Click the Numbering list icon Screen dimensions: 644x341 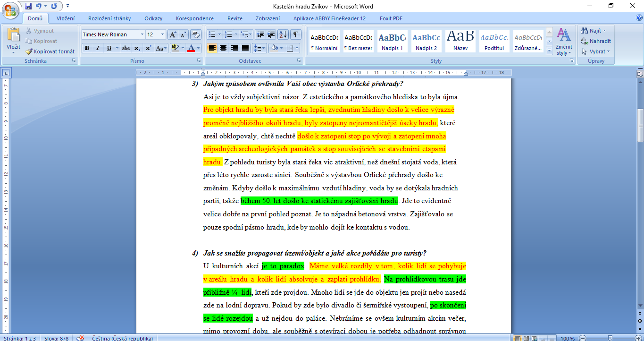click(x=229, y=34)
